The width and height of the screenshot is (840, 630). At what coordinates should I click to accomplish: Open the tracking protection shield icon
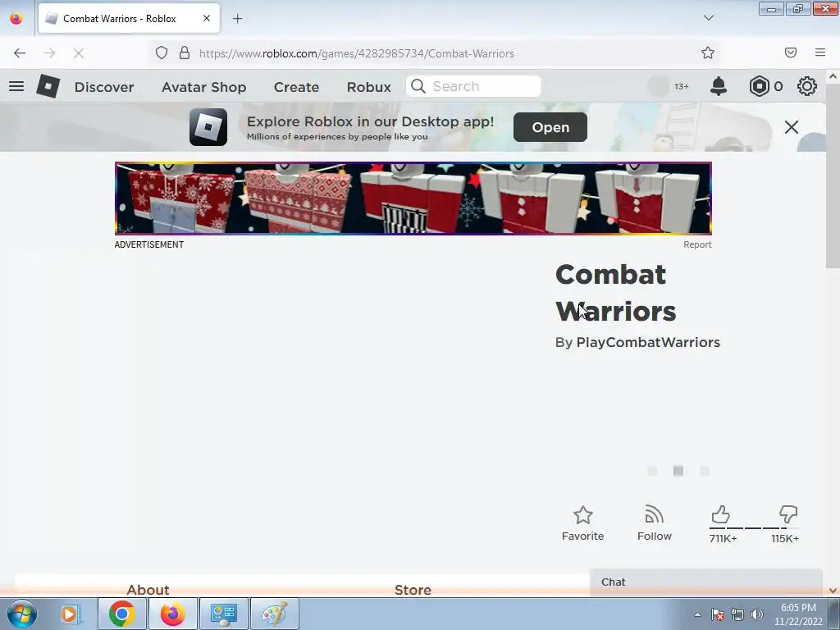(162, 52)
